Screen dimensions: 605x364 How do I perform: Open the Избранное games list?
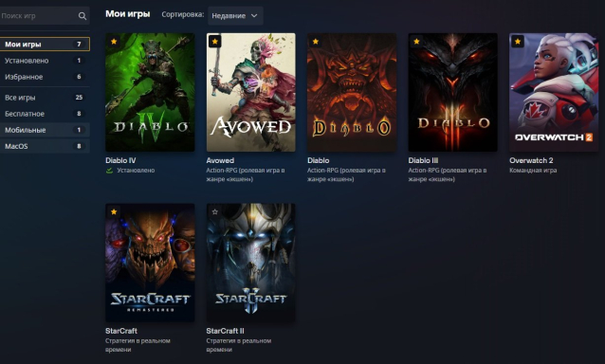(x=45, y=77)
